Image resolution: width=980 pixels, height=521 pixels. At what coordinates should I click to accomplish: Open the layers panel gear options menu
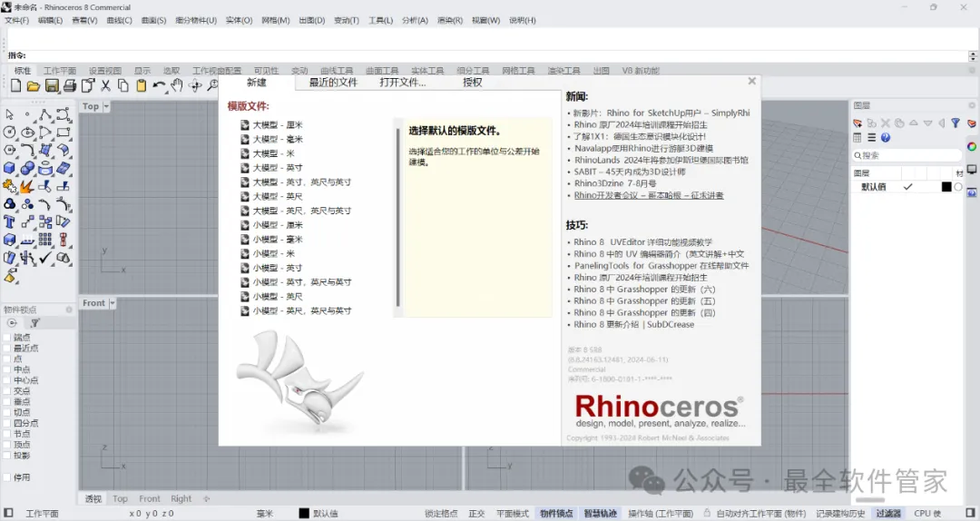tap(972, 105)
